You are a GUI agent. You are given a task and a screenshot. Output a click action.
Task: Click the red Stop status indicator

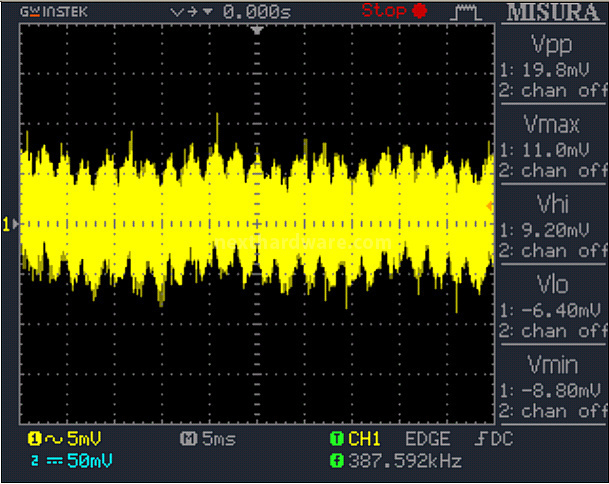(x=394, y=10)
